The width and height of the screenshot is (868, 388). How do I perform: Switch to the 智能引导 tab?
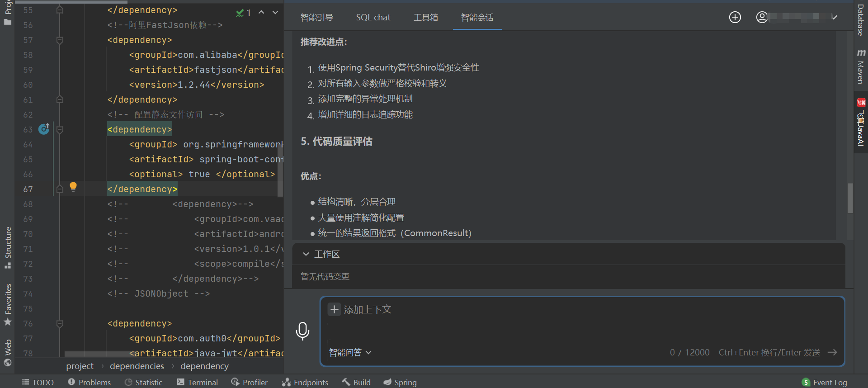click(317, 17)
